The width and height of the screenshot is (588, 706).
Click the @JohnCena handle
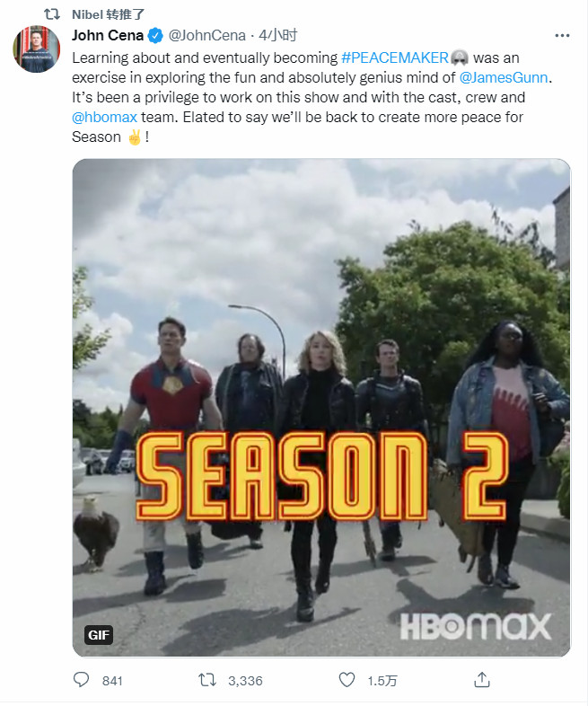[207, 36]
